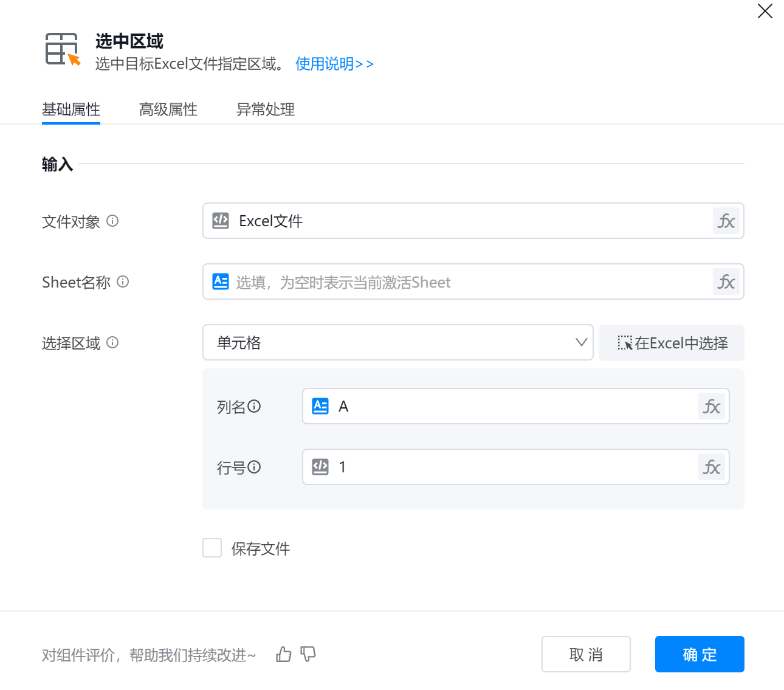Click the thumbs down feedback icon
784x690 pixels.
308,655
